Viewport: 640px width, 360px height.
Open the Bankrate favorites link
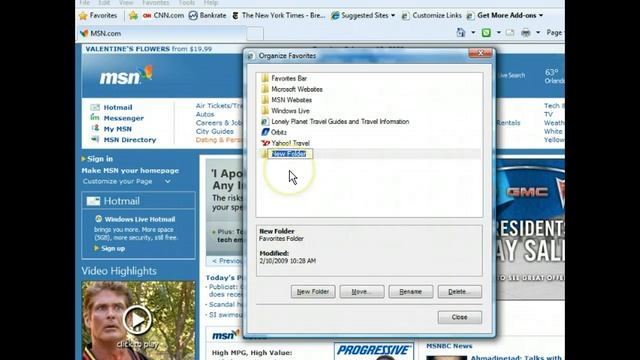[207, 16]
